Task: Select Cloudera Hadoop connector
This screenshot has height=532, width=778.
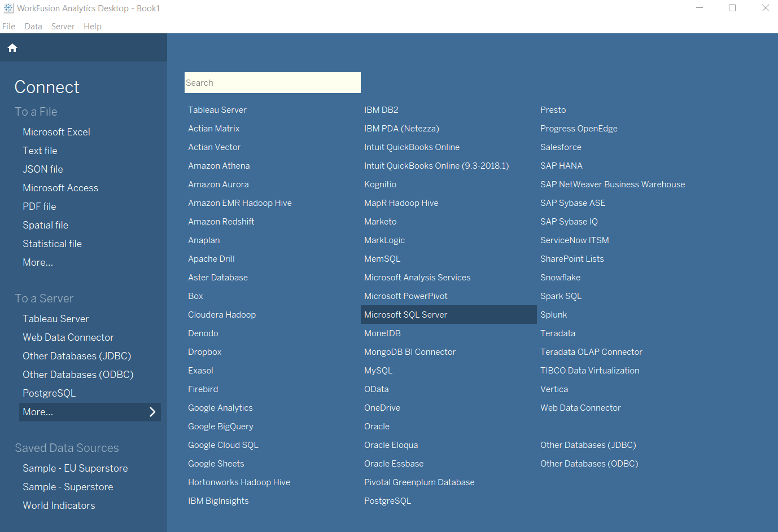Action: pyautogui.click(x=222, y=315)
